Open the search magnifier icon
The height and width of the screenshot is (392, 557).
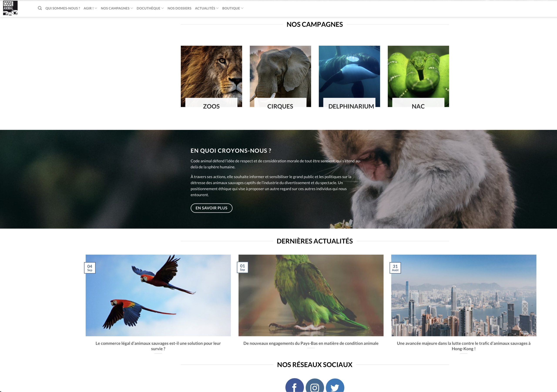[x=40, y=8]
